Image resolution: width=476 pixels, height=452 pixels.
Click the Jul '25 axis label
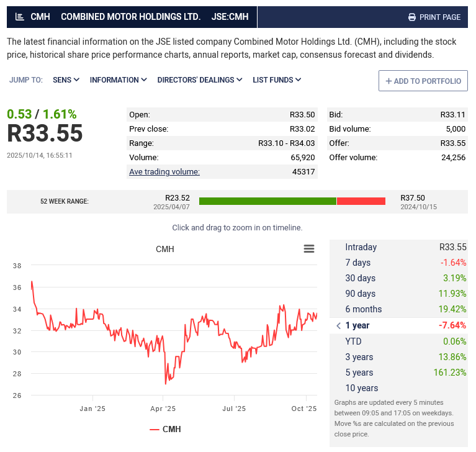[x=234, y=409]
